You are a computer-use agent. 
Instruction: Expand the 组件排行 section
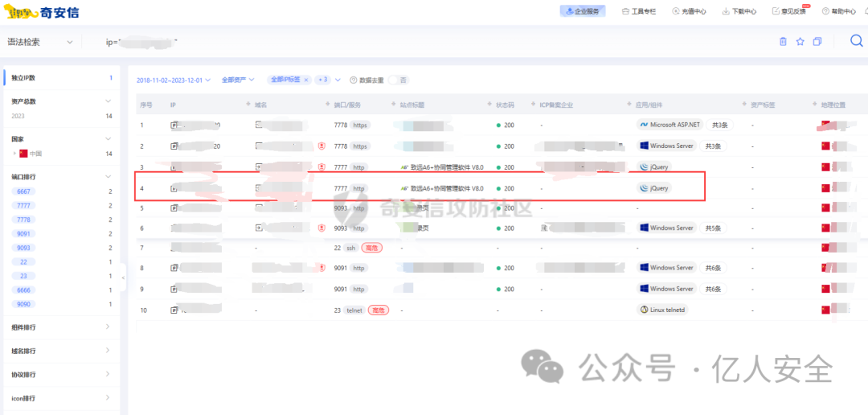coord(108,327)
